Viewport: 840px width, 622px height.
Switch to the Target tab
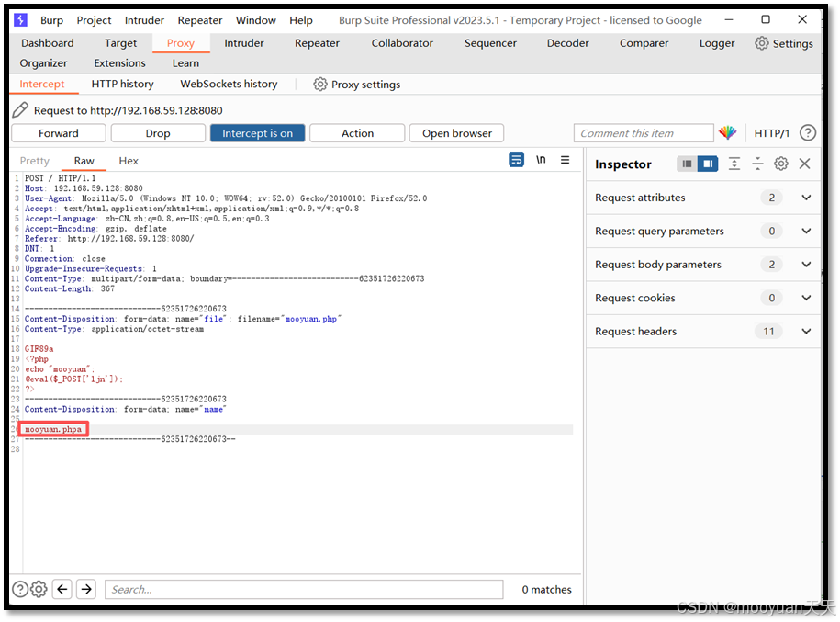pos(120,43)
